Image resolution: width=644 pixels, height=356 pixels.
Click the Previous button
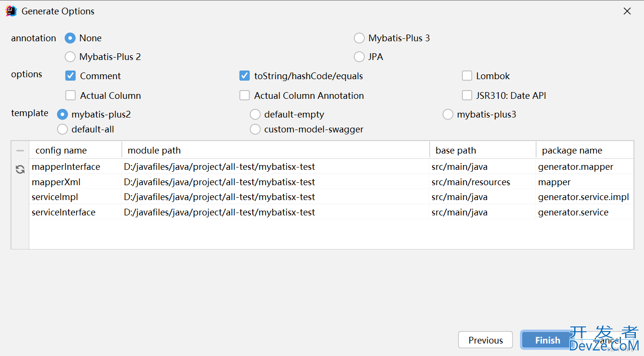click(x=485, y=340)
